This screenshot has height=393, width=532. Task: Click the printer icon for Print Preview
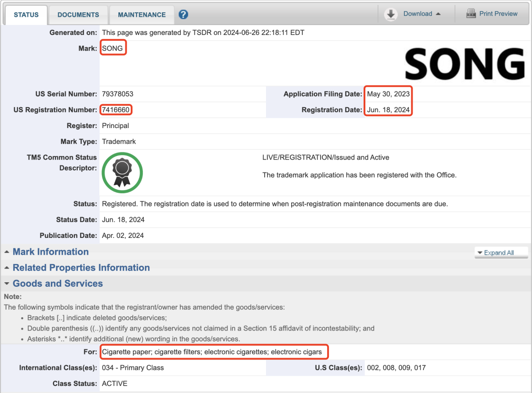(471, 14)
